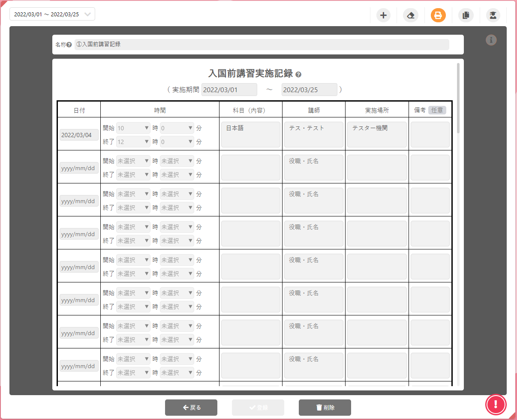Image resolution: width=517 pixels, height=420 pixels.
Task: Click the 科目 field containing 日本語
Action: coord(250,134)
